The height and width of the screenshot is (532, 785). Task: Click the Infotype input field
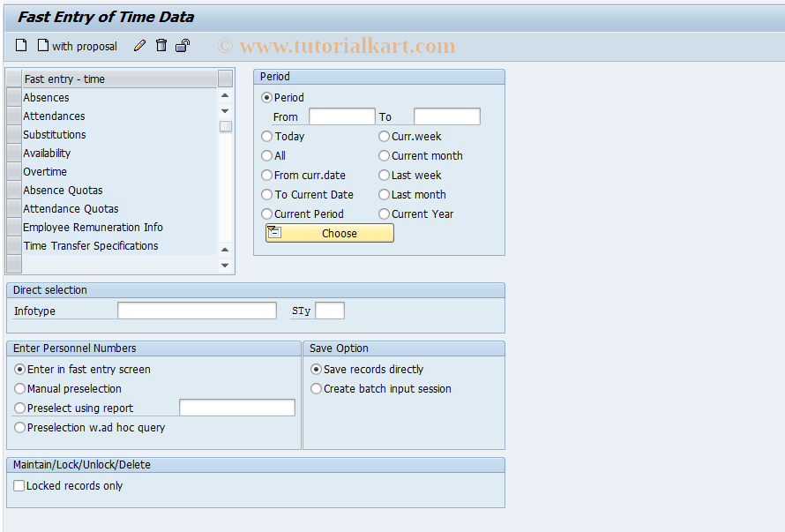pos(196,310)
